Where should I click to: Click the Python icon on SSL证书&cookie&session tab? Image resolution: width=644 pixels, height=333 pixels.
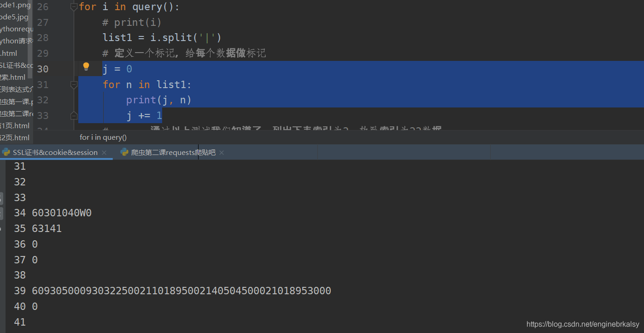pos(6,152)
